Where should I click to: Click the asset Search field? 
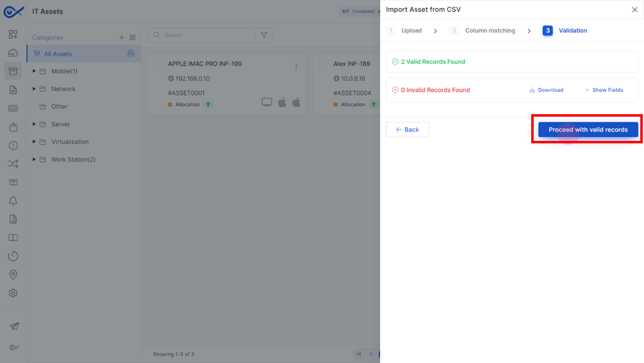pos(203,35)
